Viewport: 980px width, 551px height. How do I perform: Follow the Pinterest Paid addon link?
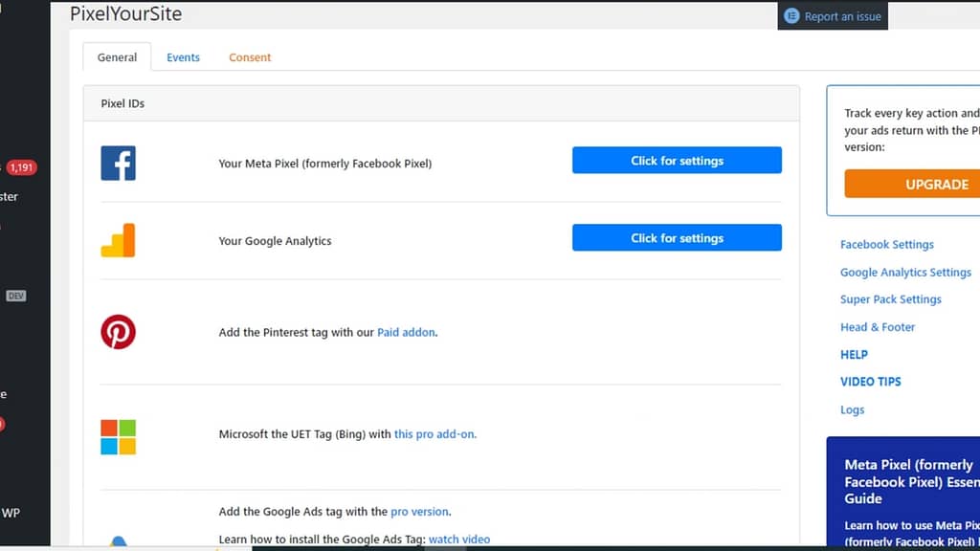406,332
